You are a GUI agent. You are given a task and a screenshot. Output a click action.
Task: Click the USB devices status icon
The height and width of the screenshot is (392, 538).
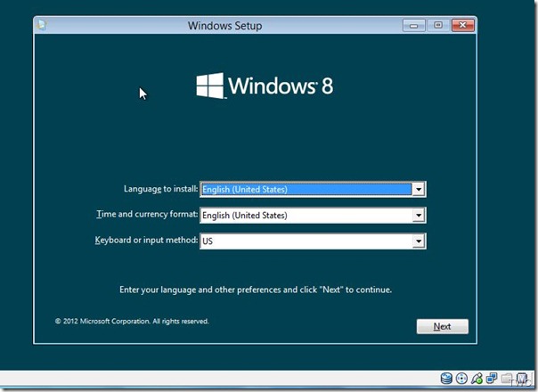pos(477,379)
